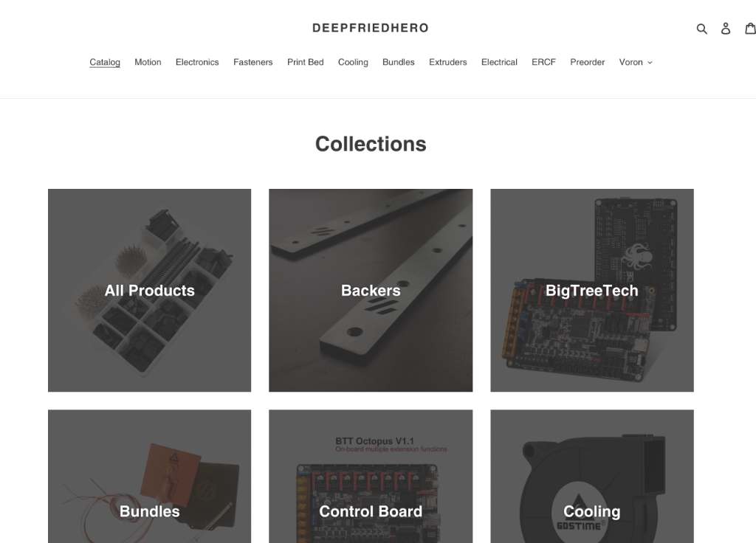Screen dimensions: 756x543
Task: View the Control Board collection tile
Action: click(x=371, y=477)
